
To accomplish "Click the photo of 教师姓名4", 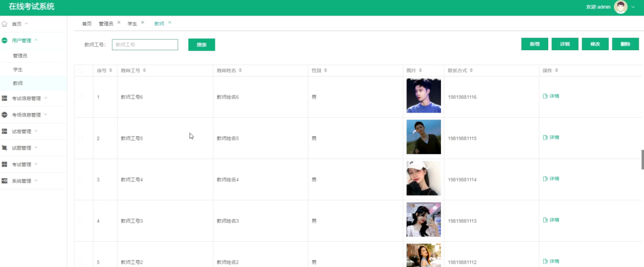I will (x=424, y=178).
